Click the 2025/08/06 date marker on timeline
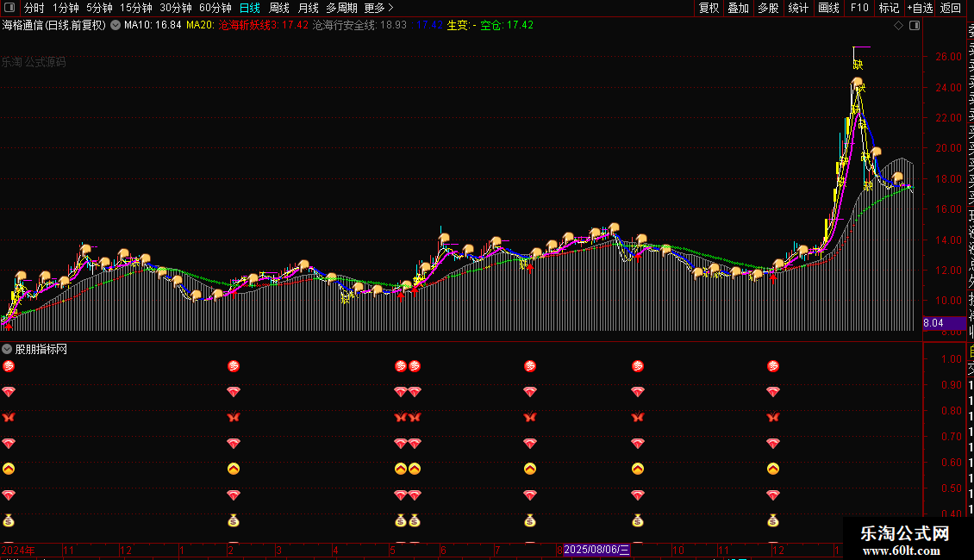The width and height of the screenshot is (974, 560). 596,550
